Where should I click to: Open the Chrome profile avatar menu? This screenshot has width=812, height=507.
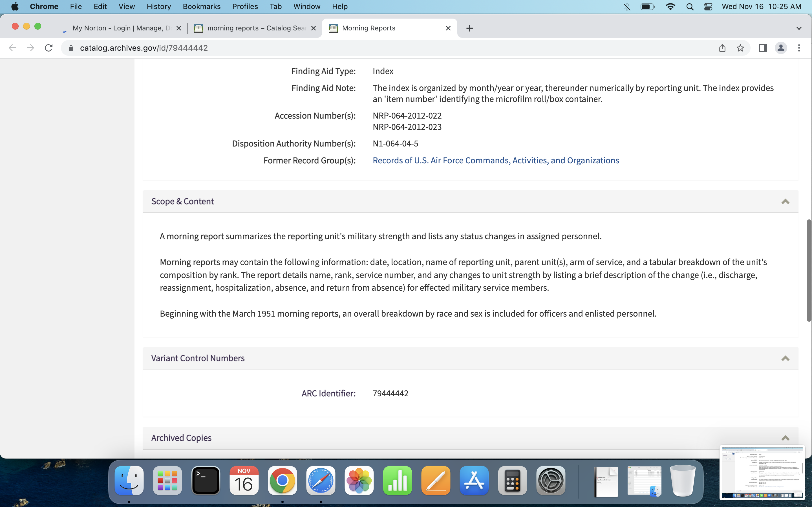pos(781,48)
